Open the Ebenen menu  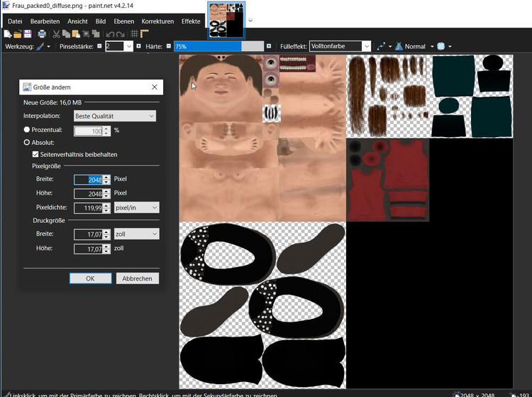pos(123,21)
